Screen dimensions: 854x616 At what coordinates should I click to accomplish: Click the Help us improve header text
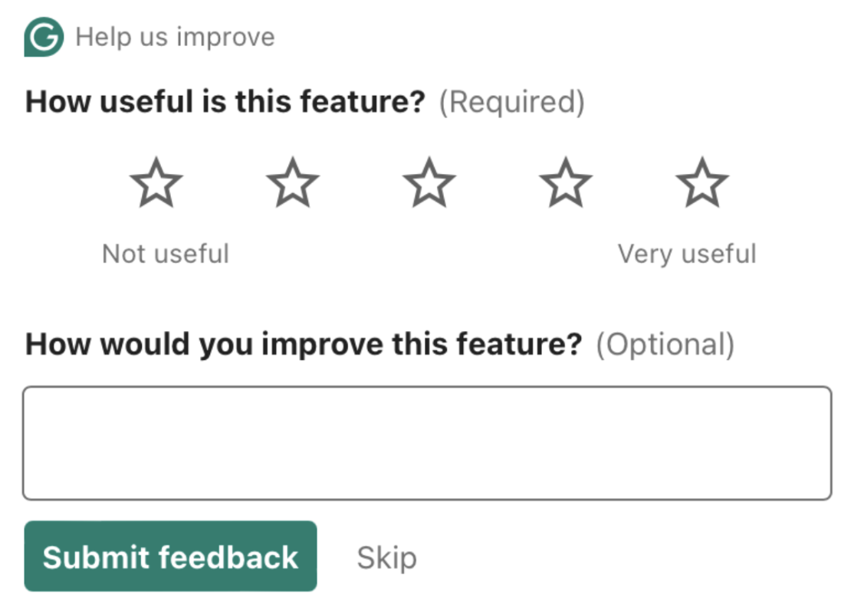click(175, 37)
